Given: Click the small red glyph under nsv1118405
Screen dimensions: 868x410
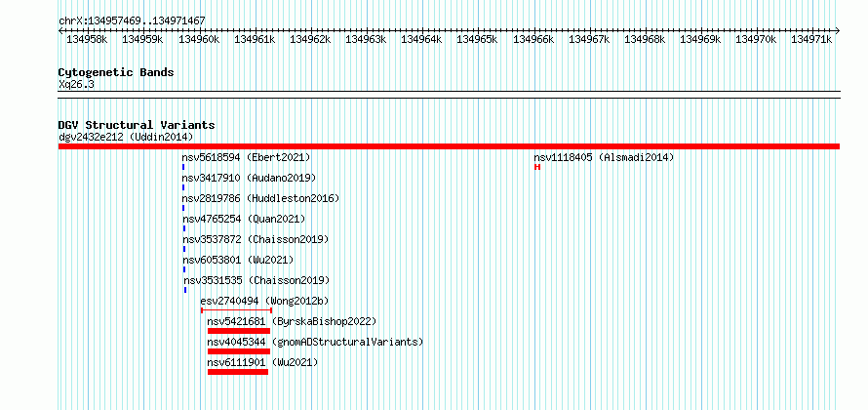Looking at the screenshot, I should 537,167.
